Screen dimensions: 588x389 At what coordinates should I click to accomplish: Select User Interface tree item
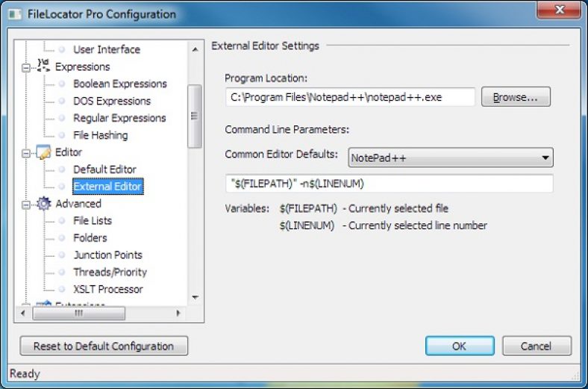[x=107, y=49]
